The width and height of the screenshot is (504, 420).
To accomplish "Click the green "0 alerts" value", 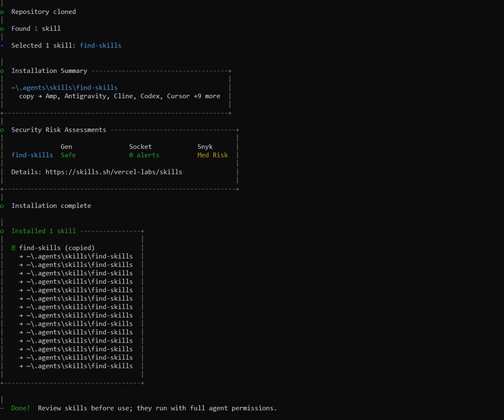I will 144,155.
